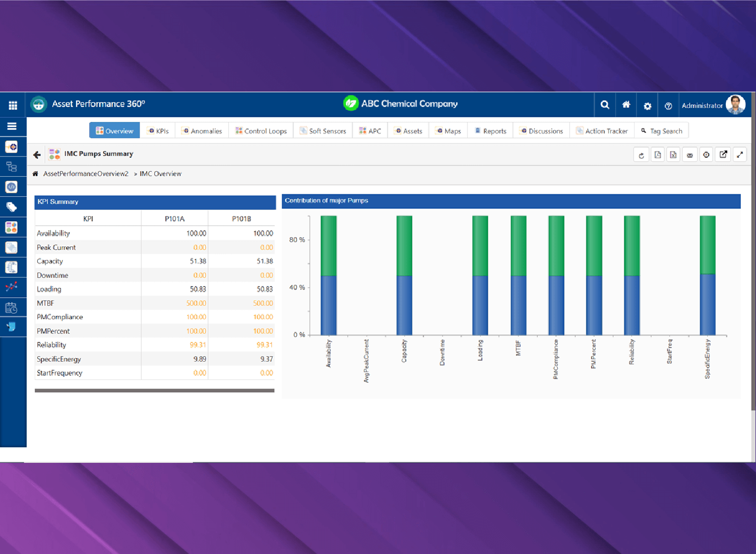Image resolution: width=756 pixels, height=554 pixels.
Task: Toggle the hamburger sidebar menu
Action: tap(12, 126)
